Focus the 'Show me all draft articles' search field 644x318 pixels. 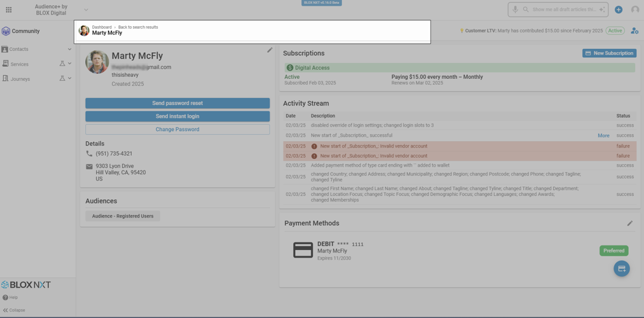pos(565,10)
